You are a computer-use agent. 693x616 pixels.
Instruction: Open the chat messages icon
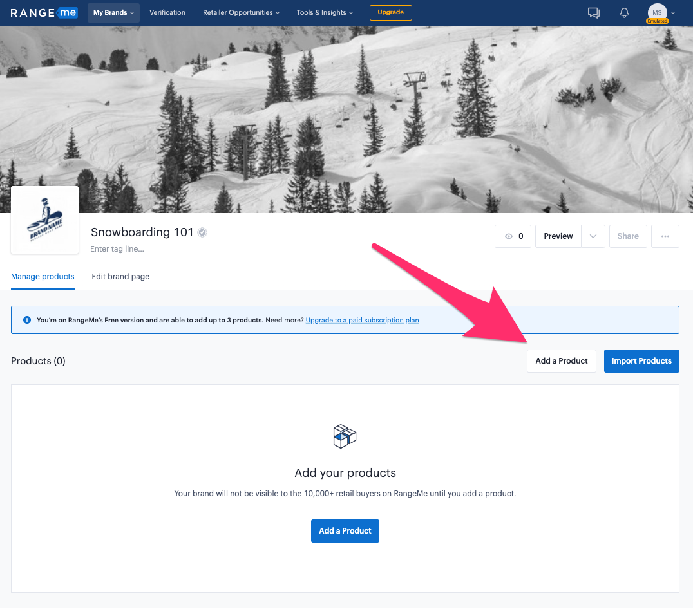[593, 12]
